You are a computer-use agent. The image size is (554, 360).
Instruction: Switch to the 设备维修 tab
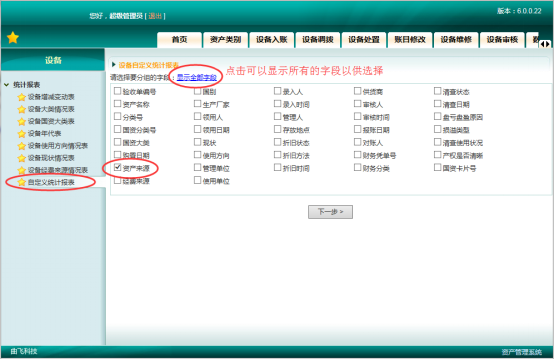[x=456, y=40]
